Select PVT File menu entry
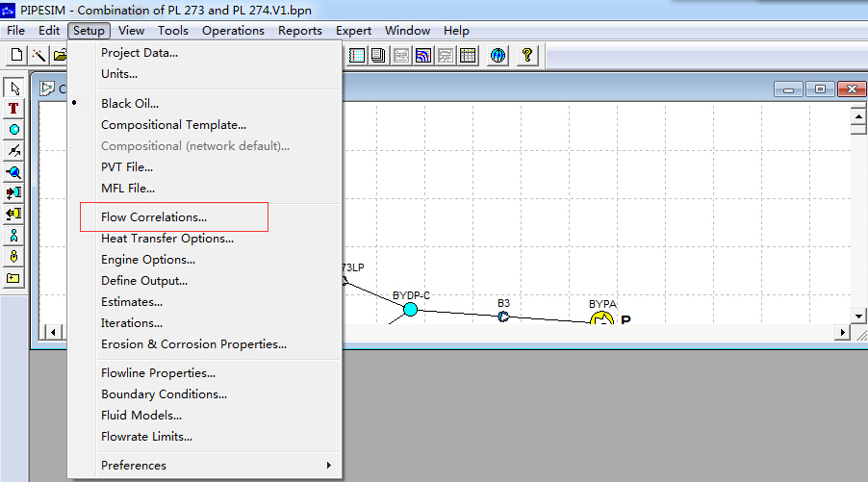 (x=127, y=167)
